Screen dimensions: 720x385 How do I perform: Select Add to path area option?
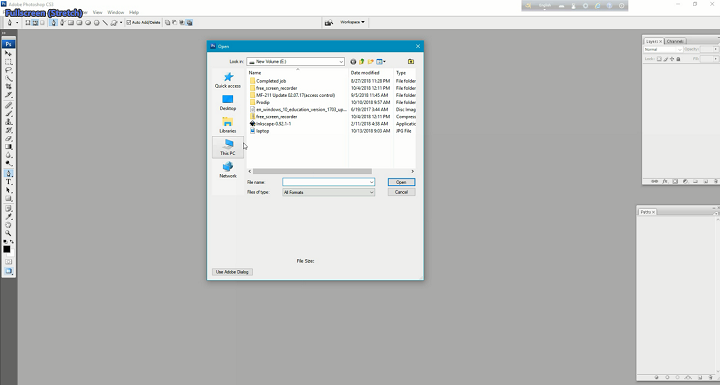pyautogui.click(x=167, y=22)
